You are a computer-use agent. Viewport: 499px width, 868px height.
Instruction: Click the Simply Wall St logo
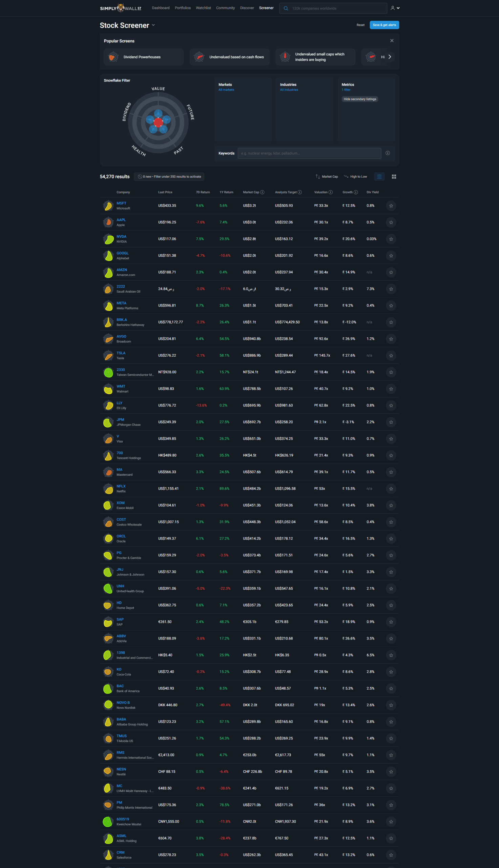[120, 8]
